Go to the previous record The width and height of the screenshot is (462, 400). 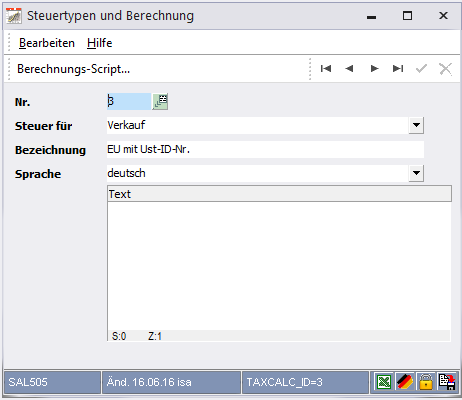(349, 69)
